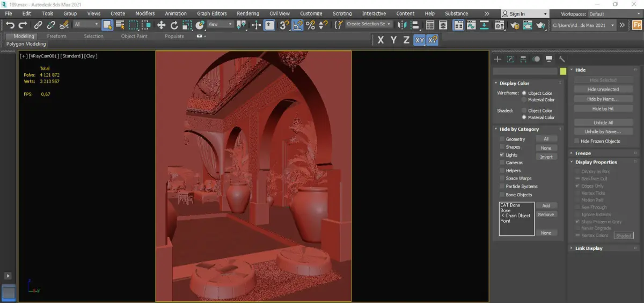Click the Mirror tool icon
This screenshot has width=644, height=303.
(402, 25)
